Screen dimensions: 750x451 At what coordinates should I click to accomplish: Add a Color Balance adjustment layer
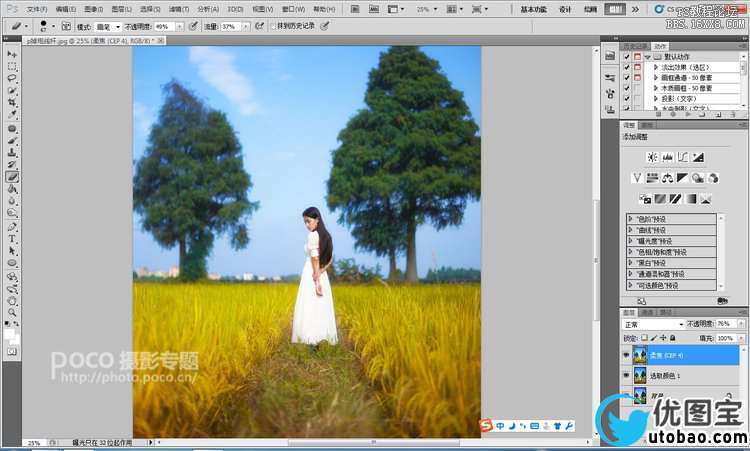click(x=667, y=178)
